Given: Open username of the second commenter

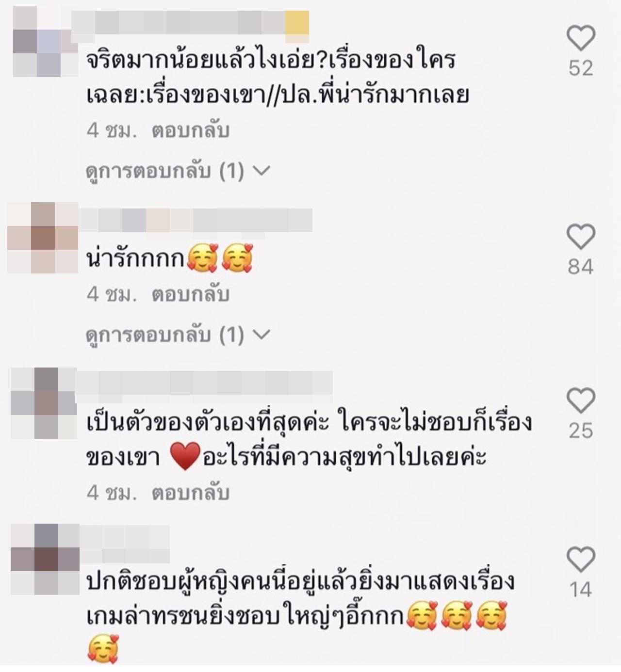Looking at the screenshot, I should click(x=196, y=221).
